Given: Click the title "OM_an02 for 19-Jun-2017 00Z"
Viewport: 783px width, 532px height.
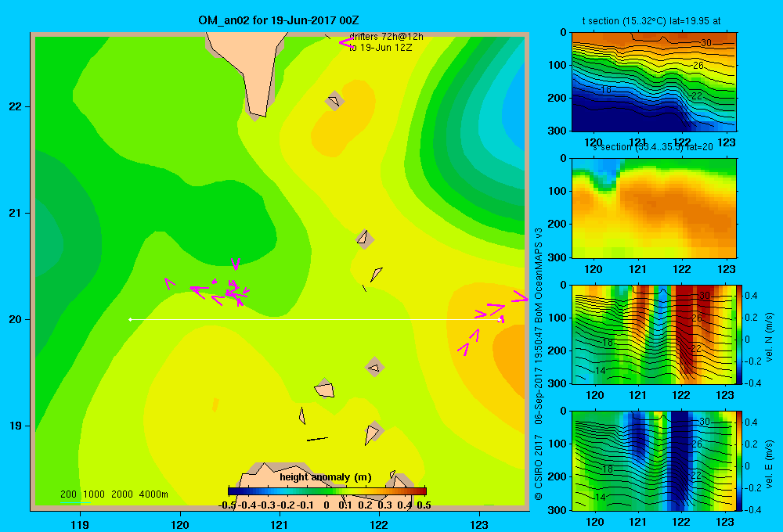Looking at the screenshot, I should point(278,20).
